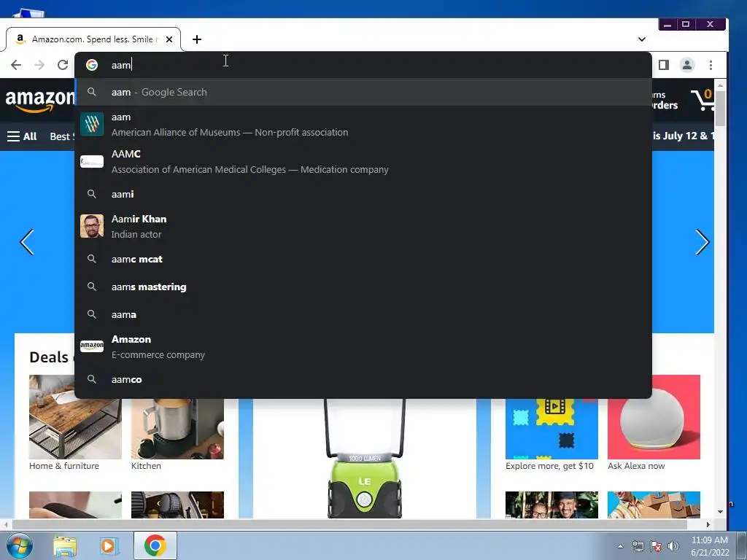Viewport: 747px width, 560px height.
Task: Select 'aam - Google Search' suggestion
Action: [x=363, y=92]
